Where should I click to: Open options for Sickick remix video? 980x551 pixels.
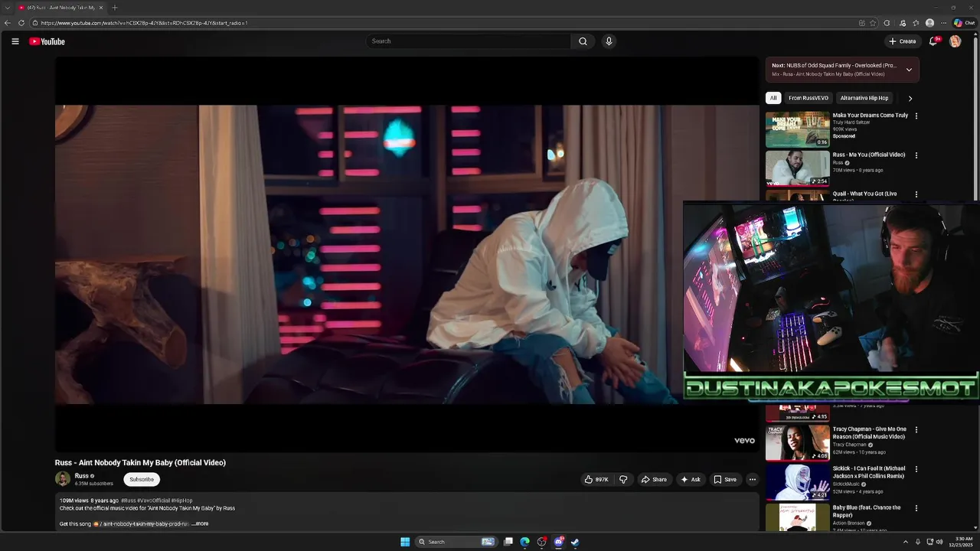tap(916, 469)
